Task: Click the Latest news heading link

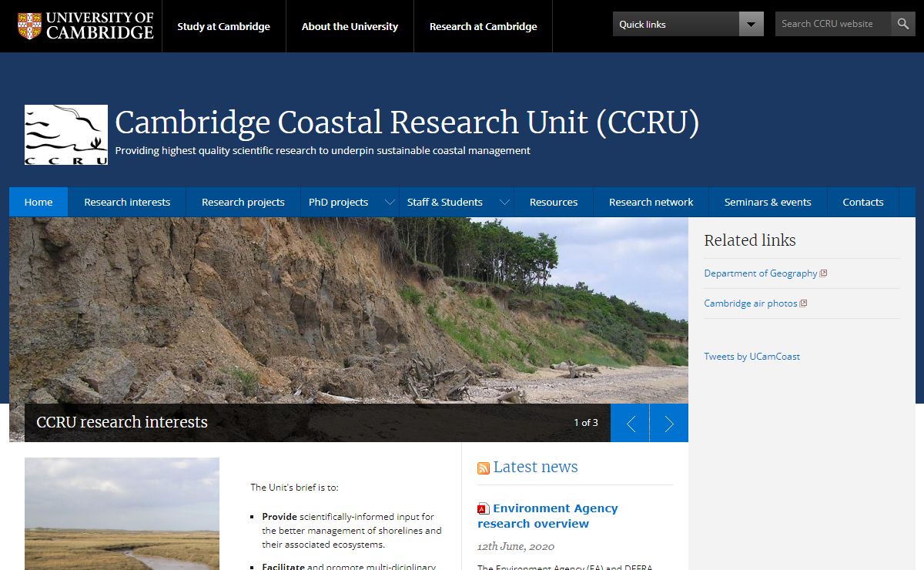Action: pos(535,467)
